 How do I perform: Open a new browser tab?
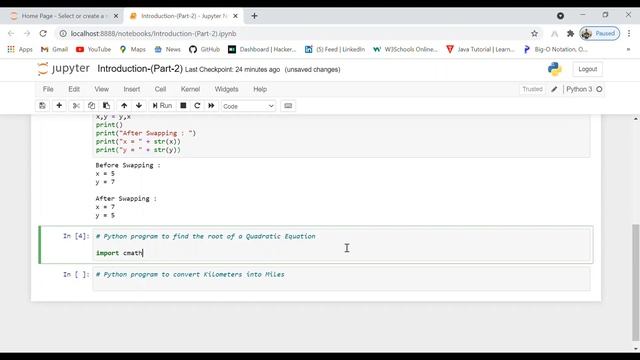click(254, 16)
